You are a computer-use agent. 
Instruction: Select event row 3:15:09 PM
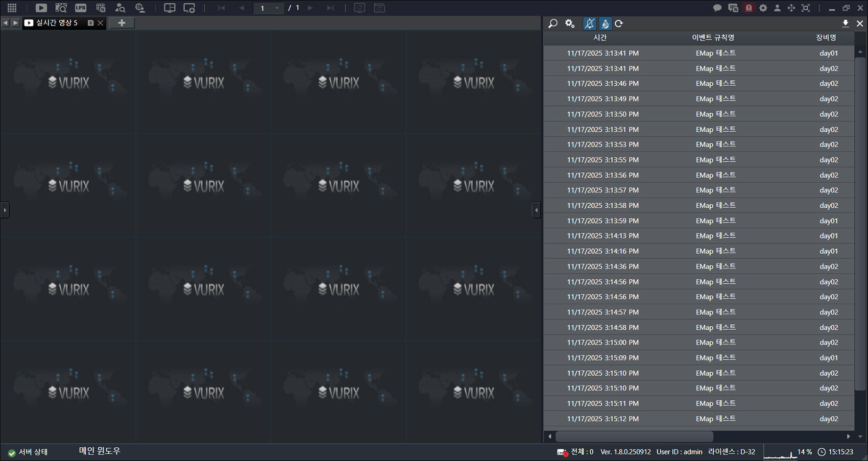699,358
